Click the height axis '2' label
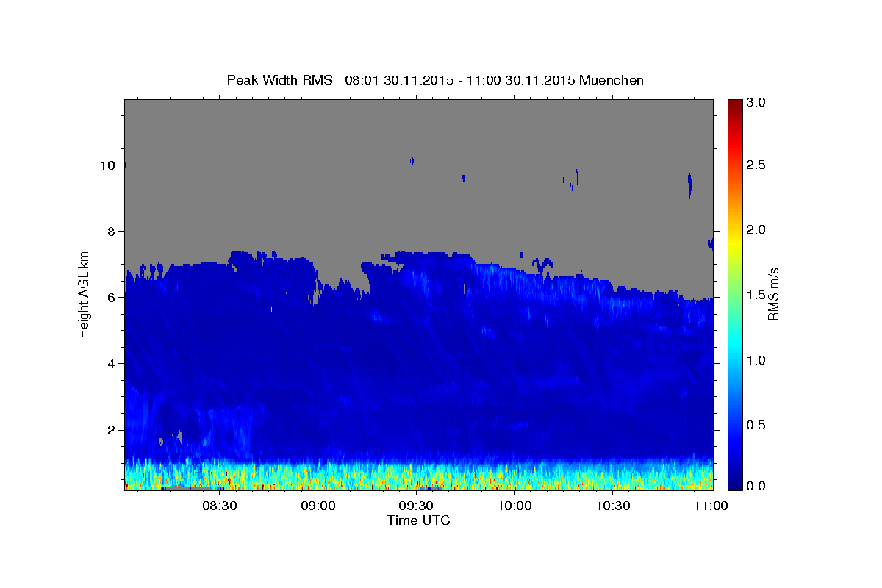 (x=112, y=430)
